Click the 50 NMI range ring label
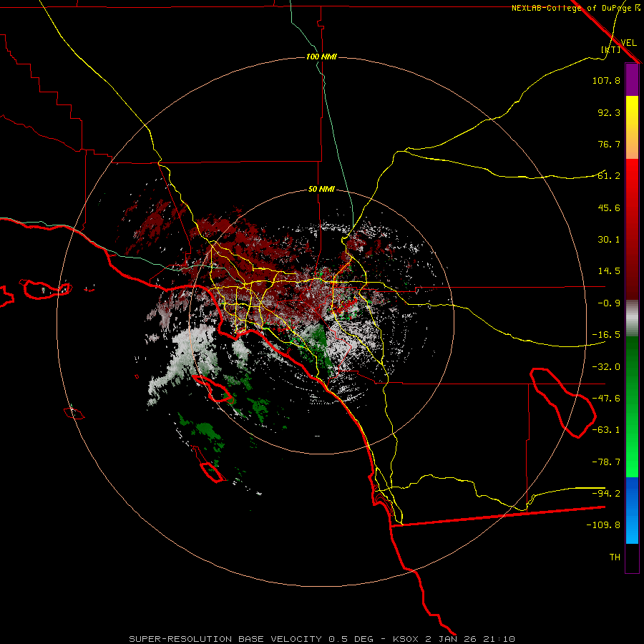Viewport: 644px width, 644px height. (x=321, y=190)
